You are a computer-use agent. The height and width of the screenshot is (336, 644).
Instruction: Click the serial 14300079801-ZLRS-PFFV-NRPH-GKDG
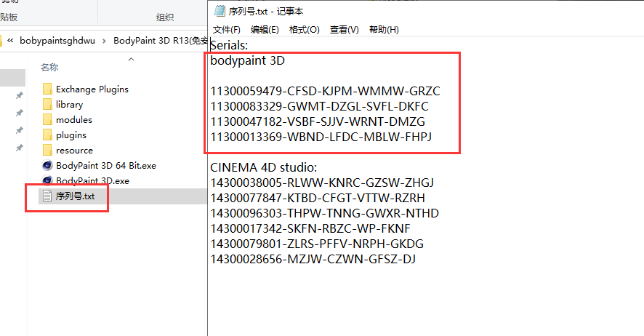(317, 244)
